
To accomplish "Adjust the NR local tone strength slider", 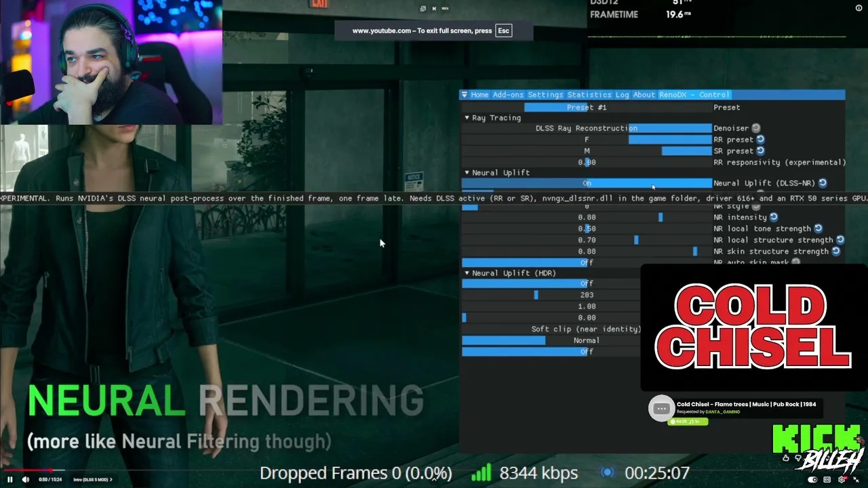I will pyautogui.click(x=587, y=228).
